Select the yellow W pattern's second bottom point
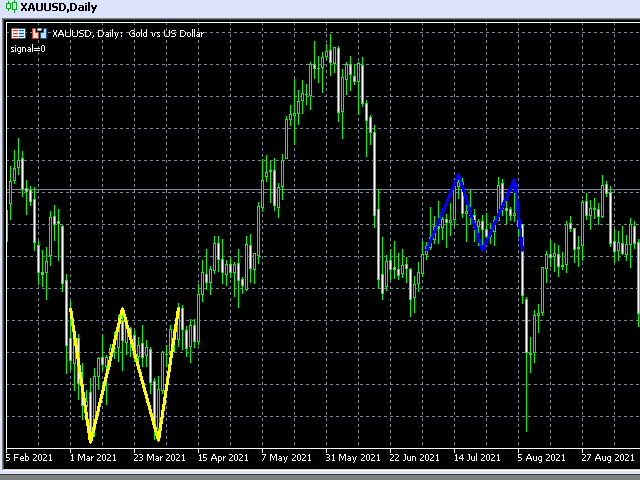The height and width of the screenshot is (480, 640). [x=158, y=438]
